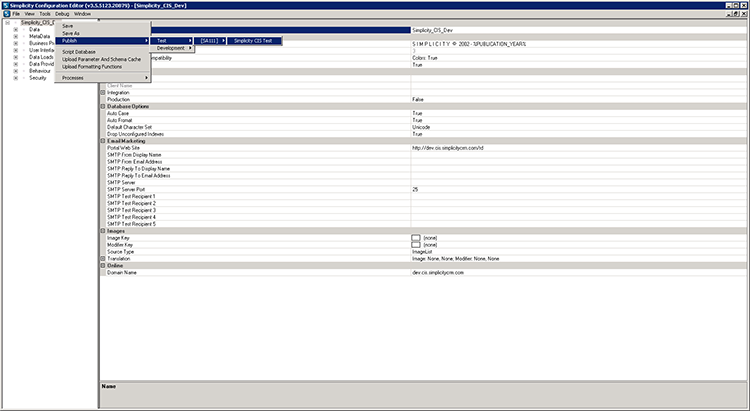The image size is (750, 411).
Task: Select Development in the Publish submenu
Action: [x=172, y=48]
